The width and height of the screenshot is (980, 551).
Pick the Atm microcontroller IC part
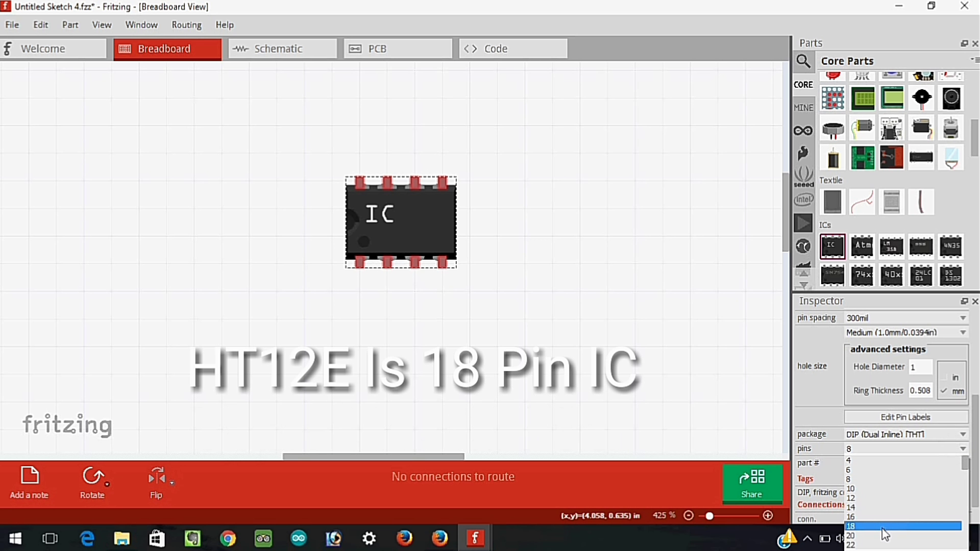862,246
